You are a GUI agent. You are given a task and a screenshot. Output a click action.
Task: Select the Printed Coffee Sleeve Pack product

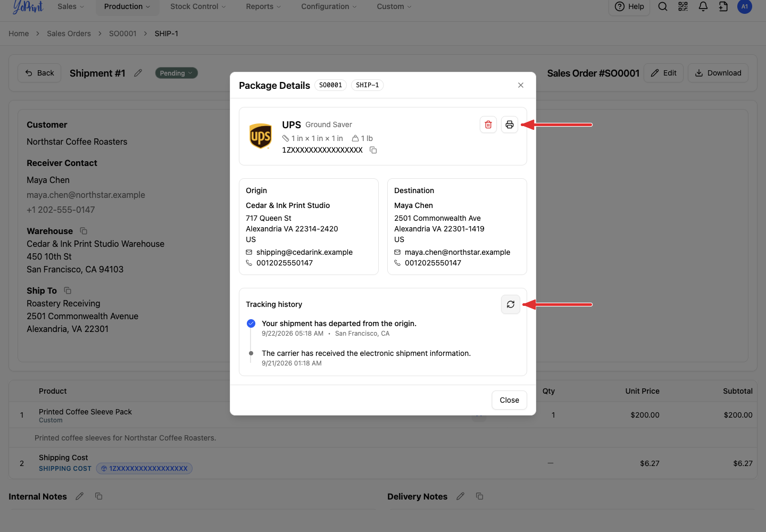[x=85, y=412]
